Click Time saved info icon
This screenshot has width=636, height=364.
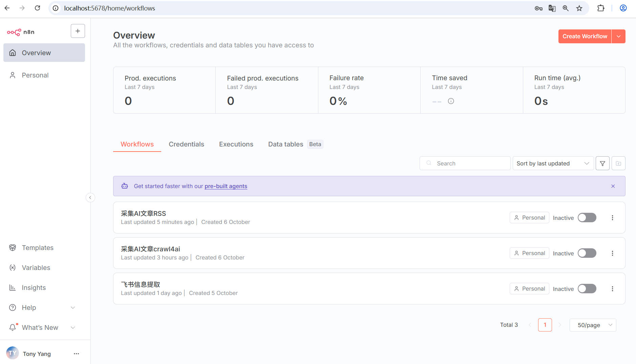451,101
